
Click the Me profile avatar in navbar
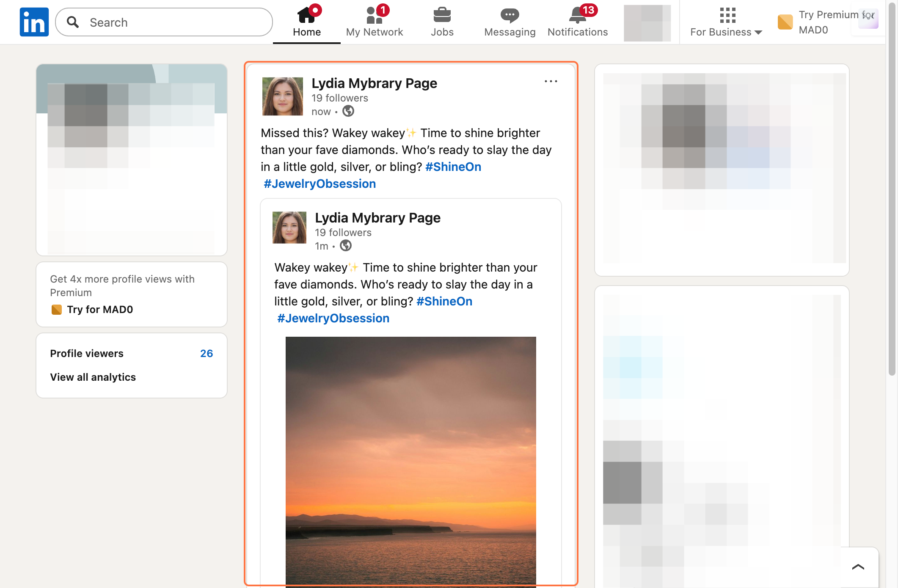coord(647,23)
